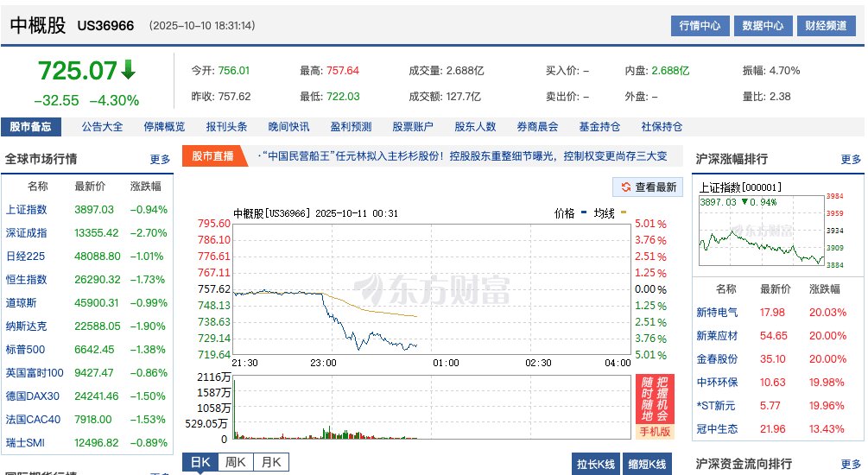Click the US36966 stock code

pos(105,25)
